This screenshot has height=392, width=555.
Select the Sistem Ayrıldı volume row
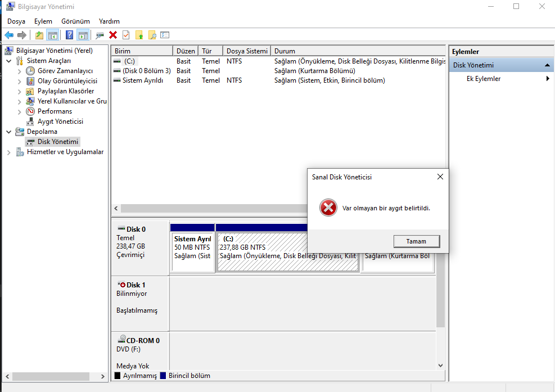point(278,80)
